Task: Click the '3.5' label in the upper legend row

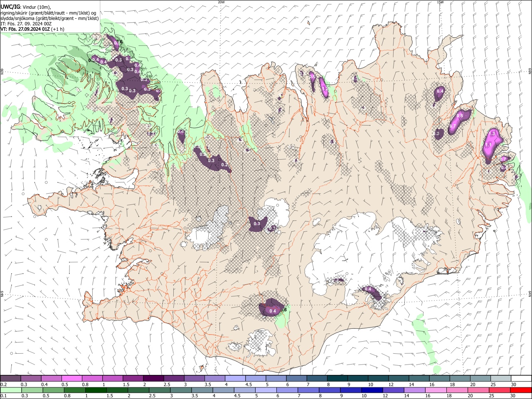Action: [x=207, y=384]
